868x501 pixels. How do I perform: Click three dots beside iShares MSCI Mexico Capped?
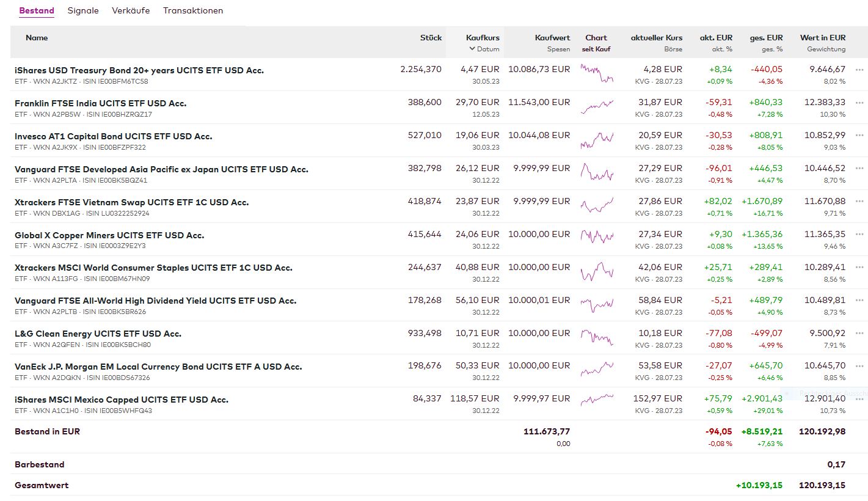click(x=859, y=400)
